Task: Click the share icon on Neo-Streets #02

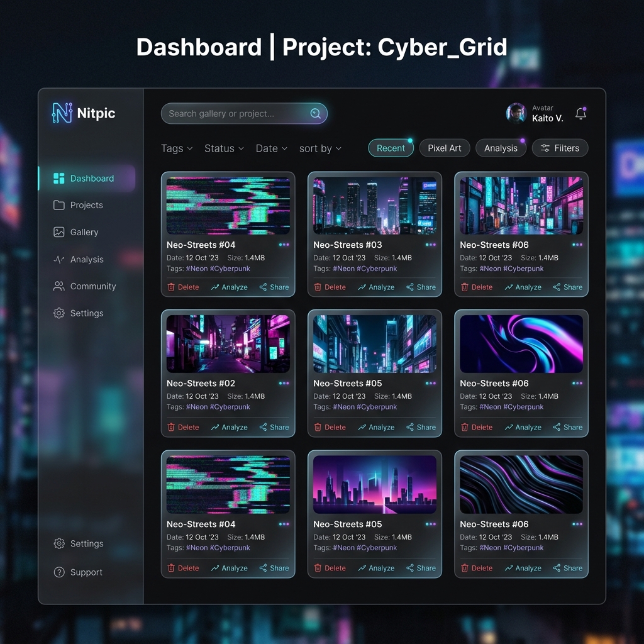Action: [x=264, y=427]
